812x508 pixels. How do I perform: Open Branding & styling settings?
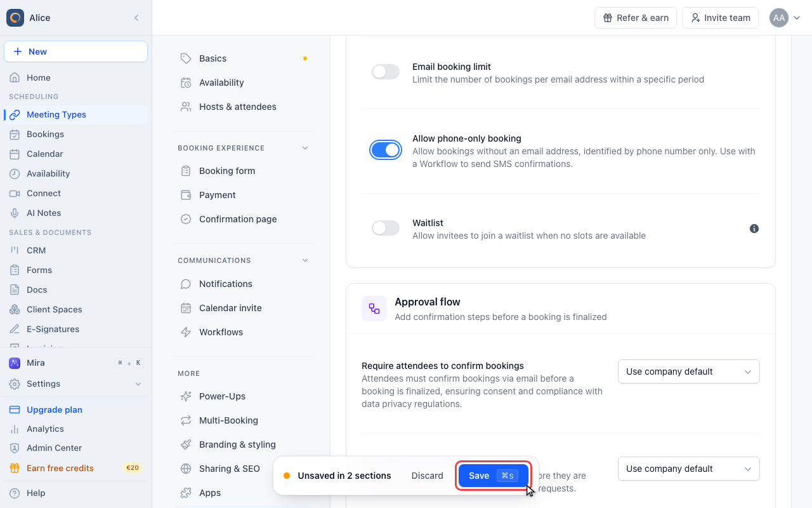pyautogui.click(x=244, y=444)
